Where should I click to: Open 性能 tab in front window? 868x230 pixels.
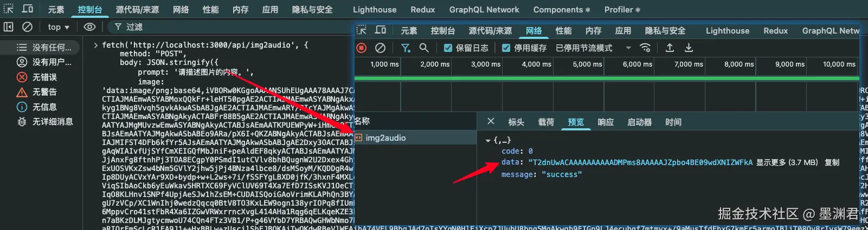tap(564, 31)
